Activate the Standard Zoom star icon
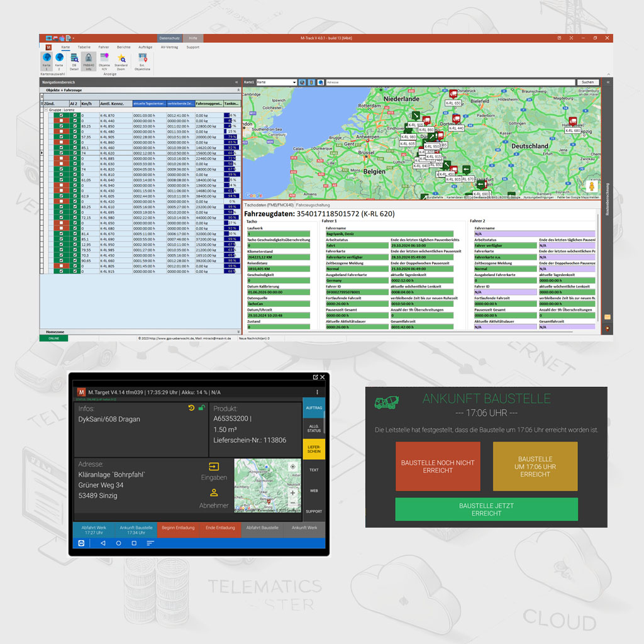Screen dimensions: 644x644 121,57
